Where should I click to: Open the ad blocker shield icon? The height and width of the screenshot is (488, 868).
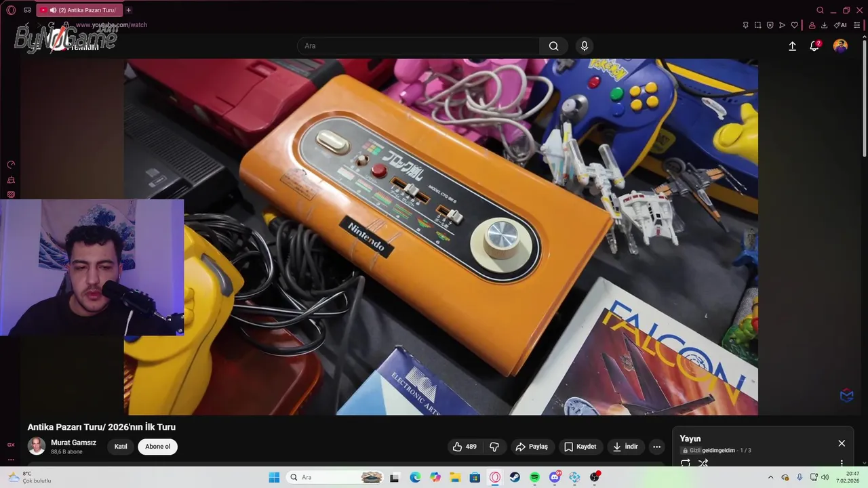coord(770,25)
